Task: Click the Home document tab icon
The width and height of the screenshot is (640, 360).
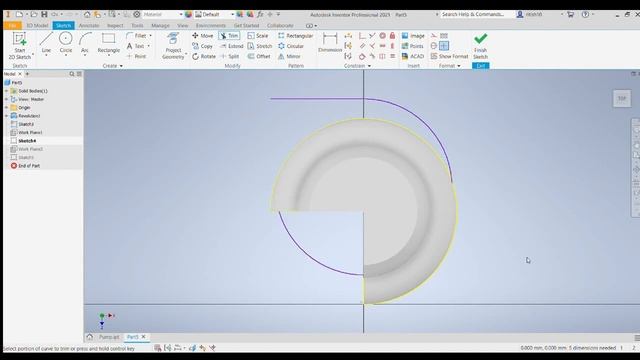Action: point(90,337)
